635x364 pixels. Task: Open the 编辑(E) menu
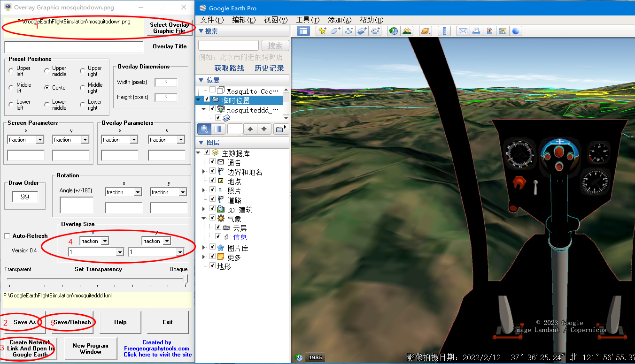(244, 20)
